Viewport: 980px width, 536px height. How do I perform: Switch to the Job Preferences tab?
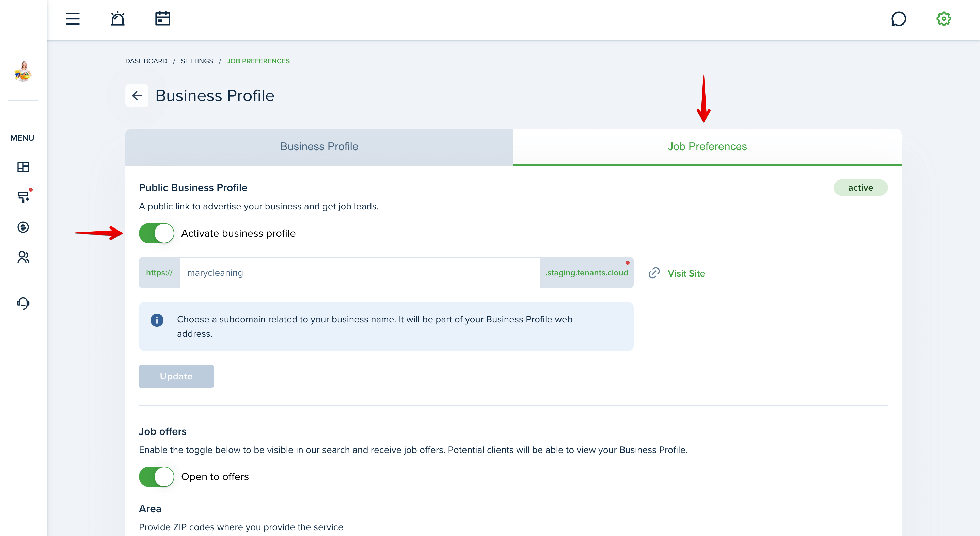(707, 147)
